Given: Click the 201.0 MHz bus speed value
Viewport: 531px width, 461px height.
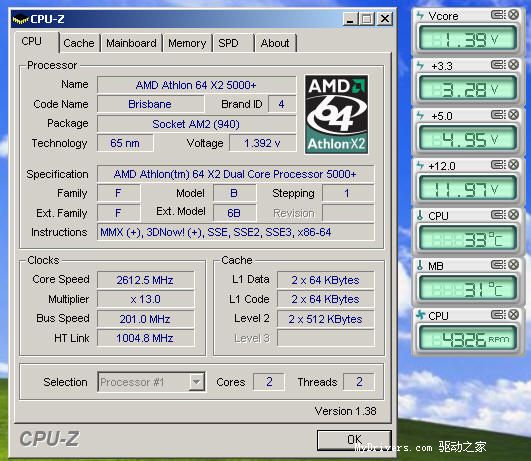Looking at the screenshot, I should [x=146, y=319].
